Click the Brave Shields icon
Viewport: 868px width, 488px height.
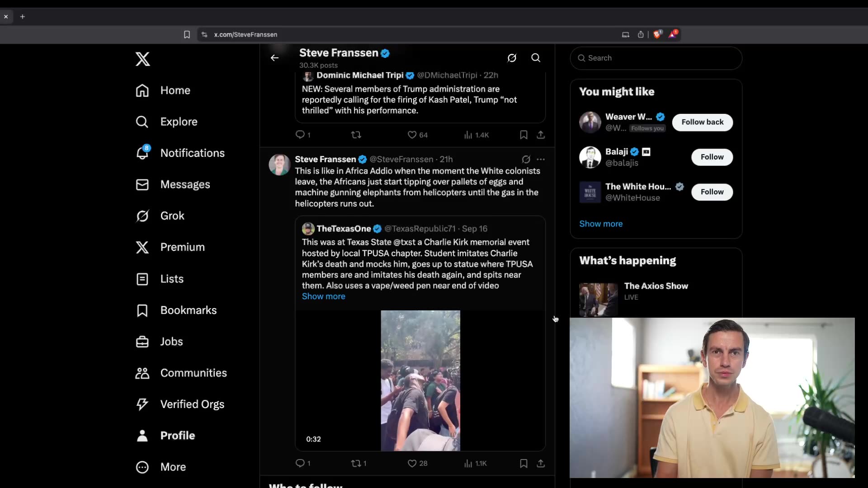(657, 34)
